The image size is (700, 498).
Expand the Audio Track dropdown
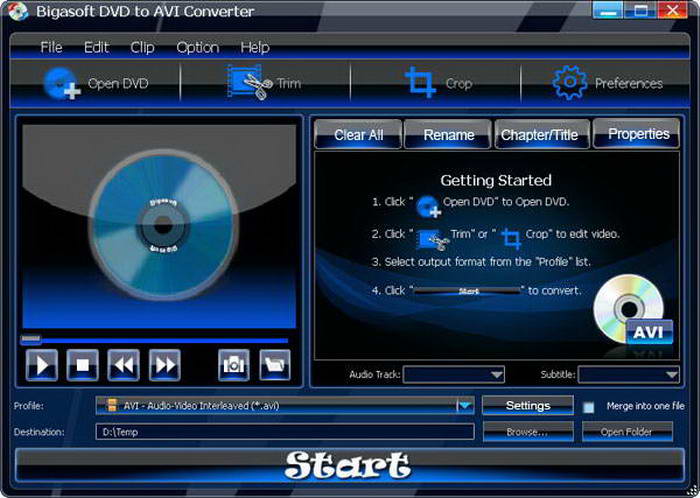click(455, 374)
